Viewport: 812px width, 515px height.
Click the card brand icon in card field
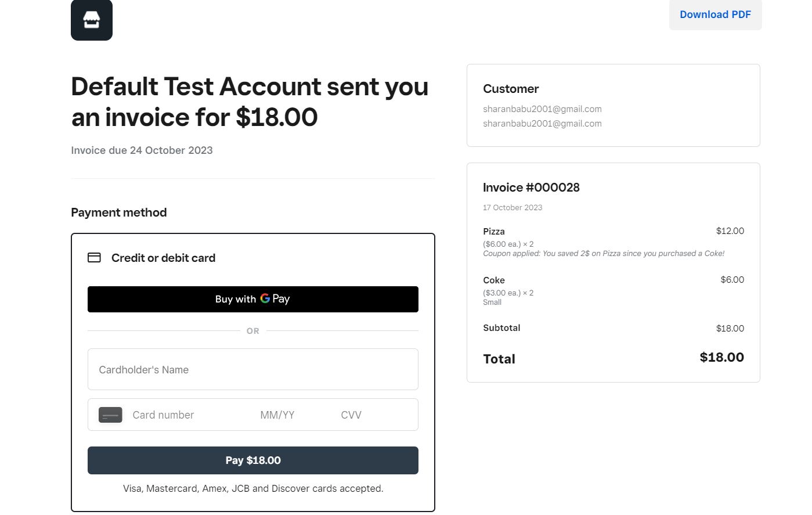pos(110,415)
